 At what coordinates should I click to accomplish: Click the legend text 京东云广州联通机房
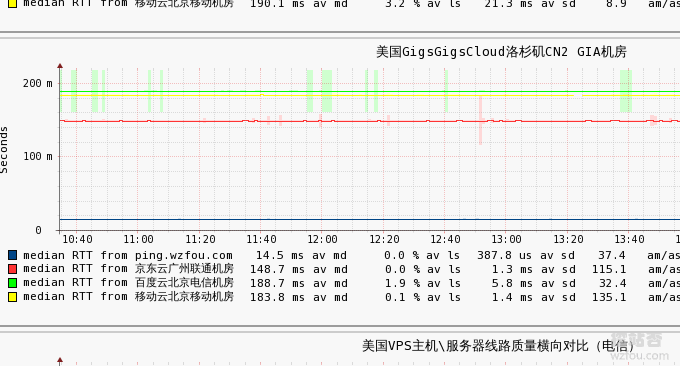[x=184, y=269]
